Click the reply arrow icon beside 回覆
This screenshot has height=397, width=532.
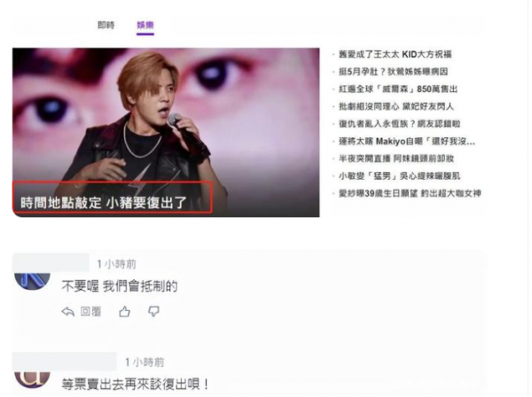68,312
